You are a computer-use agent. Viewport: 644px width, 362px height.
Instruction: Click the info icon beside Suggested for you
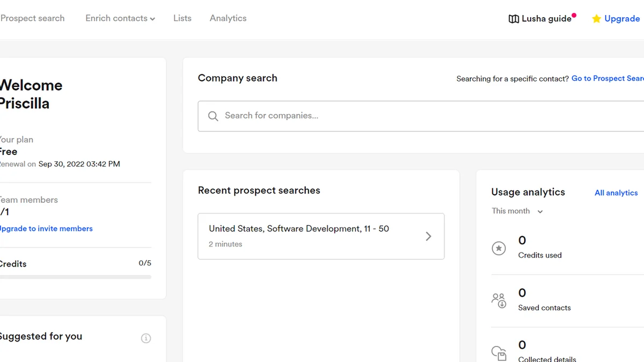146,338
